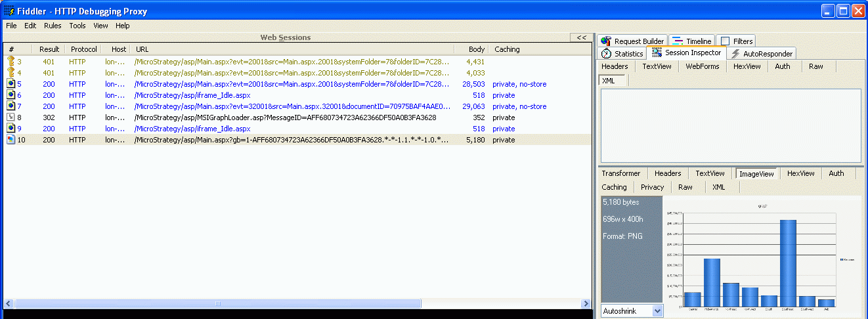Viewport: 868px width, 319px height.
Task: Click the sessions list scroll-right arrow
Action: (x=586, y=303)
